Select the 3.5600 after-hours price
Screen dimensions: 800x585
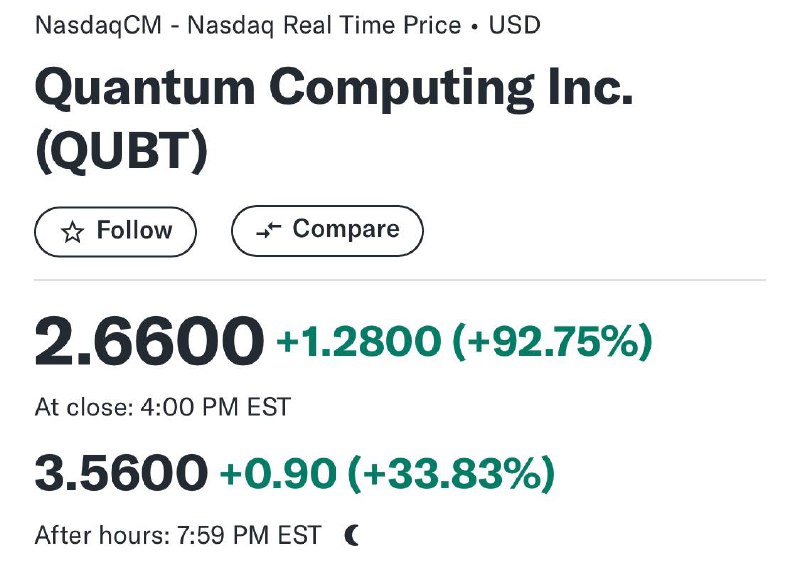point(121,473)
